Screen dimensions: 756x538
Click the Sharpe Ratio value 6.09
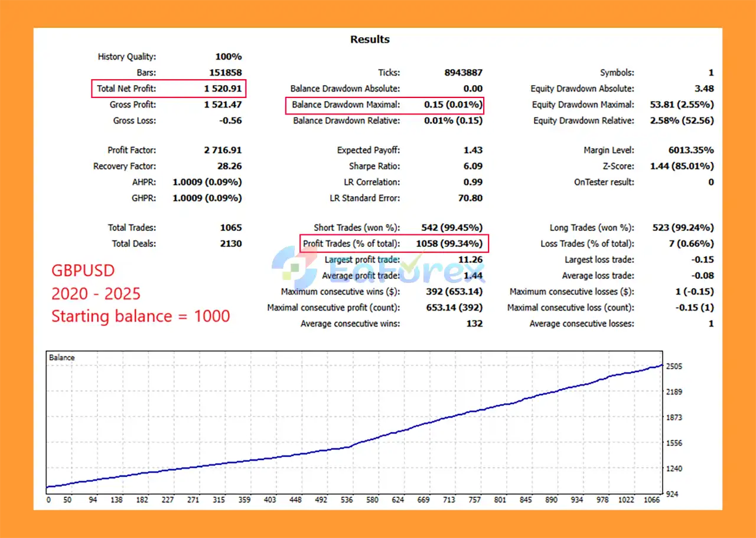tap(472, 167)
